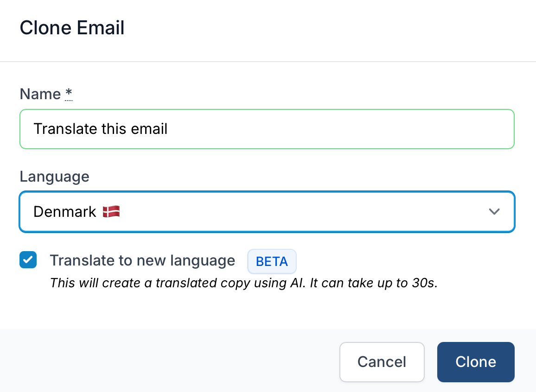
Task: Cancel the email cloning dialog
Action: click(x=382, y=362)
